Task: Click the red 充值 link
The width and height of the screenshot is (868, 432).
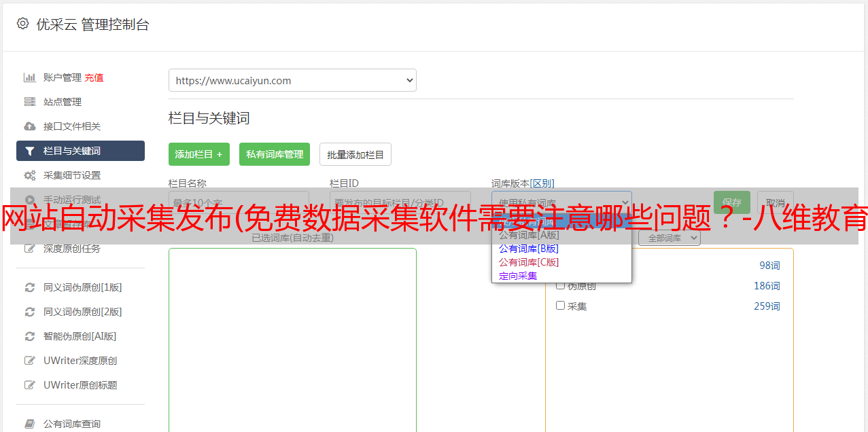Action: pos(94,77)
